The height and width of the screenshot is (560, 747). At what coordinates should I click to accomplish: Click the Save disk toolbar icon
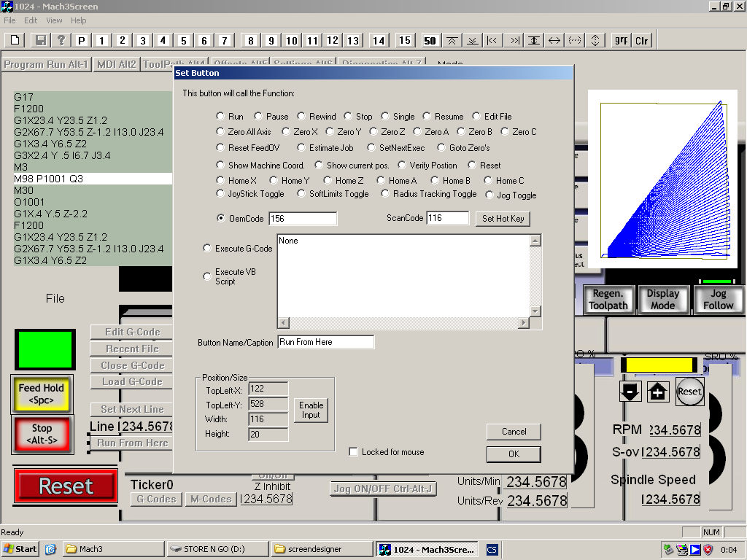click(x=41, y=40)
